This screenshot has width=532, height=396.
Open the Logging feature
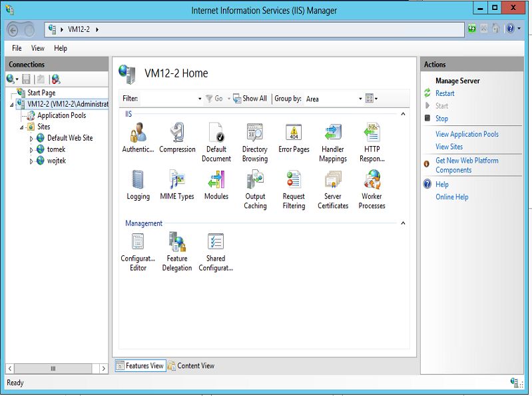pyautogui.click(x=138, y=185)
